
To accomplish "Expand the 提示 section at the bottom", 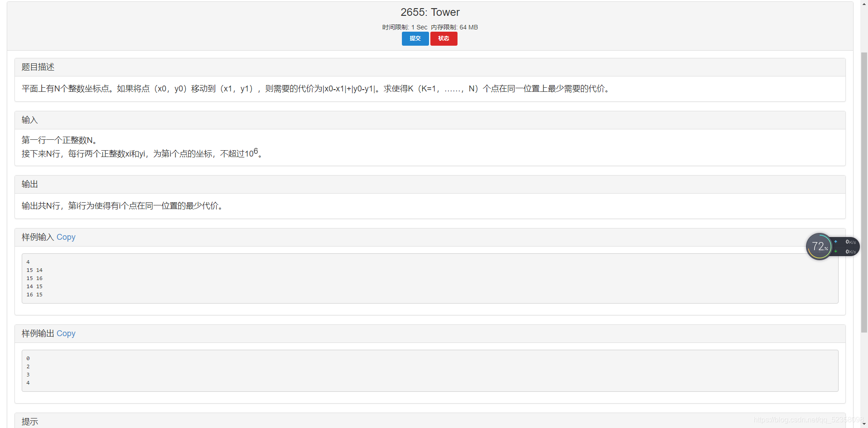I will [29, 421].
